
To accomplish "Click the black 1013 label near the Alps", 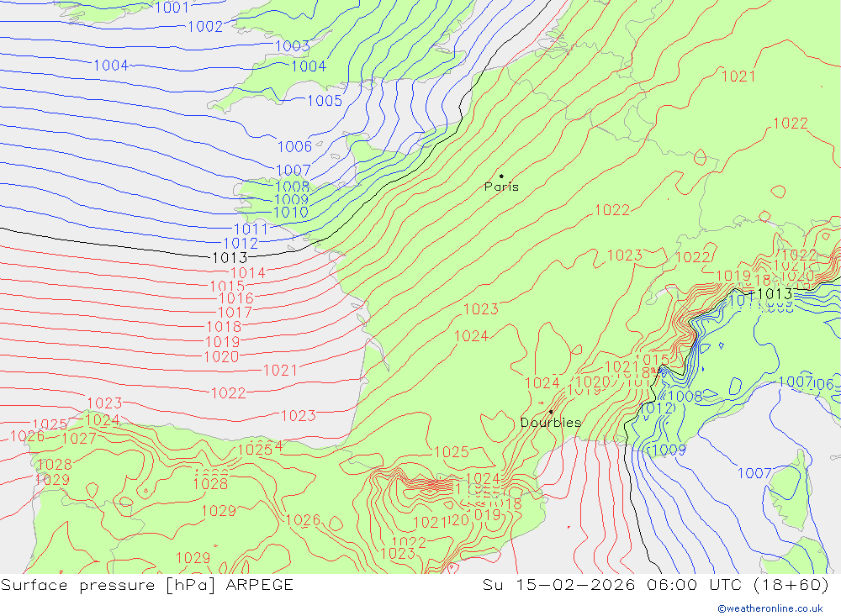I will click(775, 293).
